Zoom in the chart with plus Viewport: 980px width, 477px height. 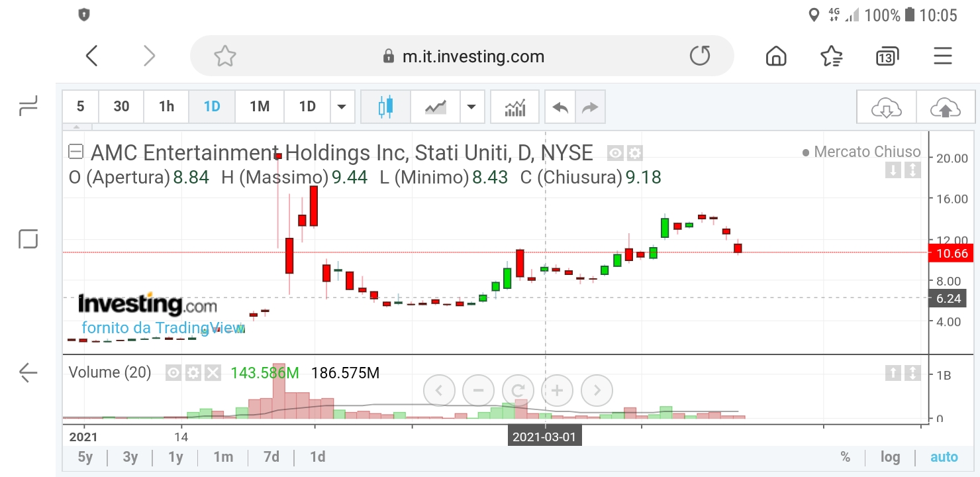point(558,391)
